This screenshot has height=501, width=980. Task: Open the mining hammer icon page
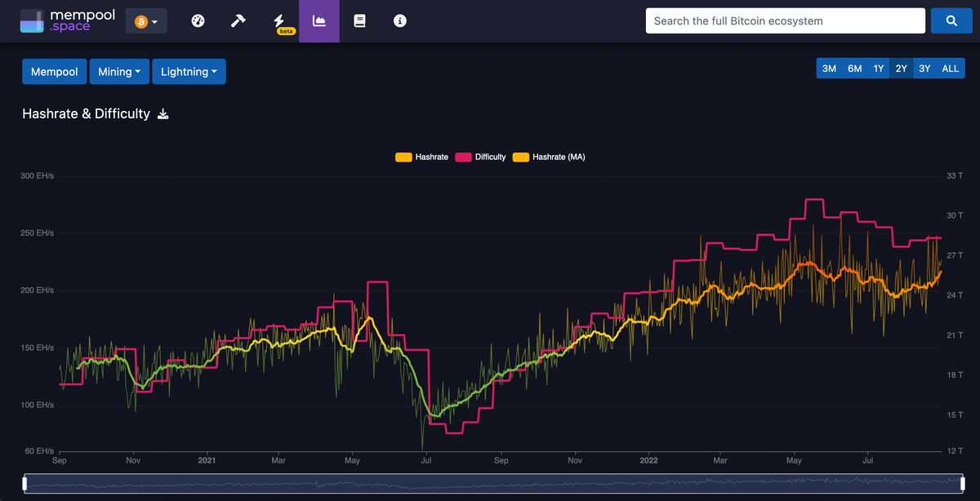(238, 21)
